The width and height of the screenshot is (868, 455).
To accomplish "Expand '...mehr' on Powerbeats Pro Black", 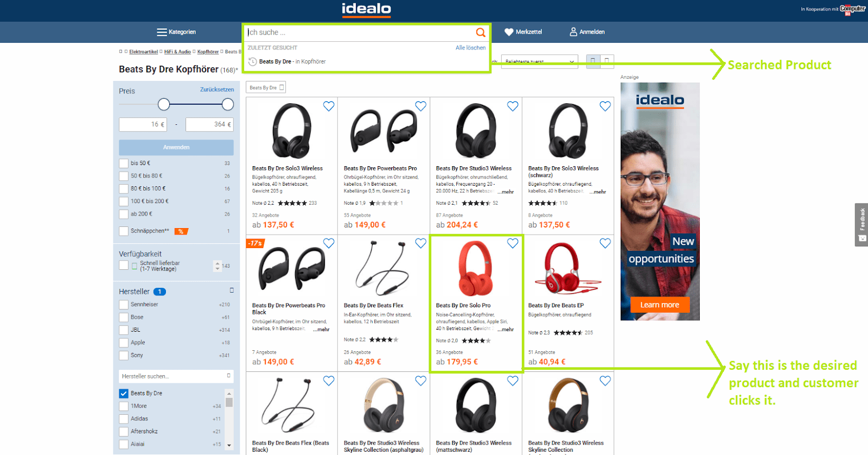I will [321, 330].
